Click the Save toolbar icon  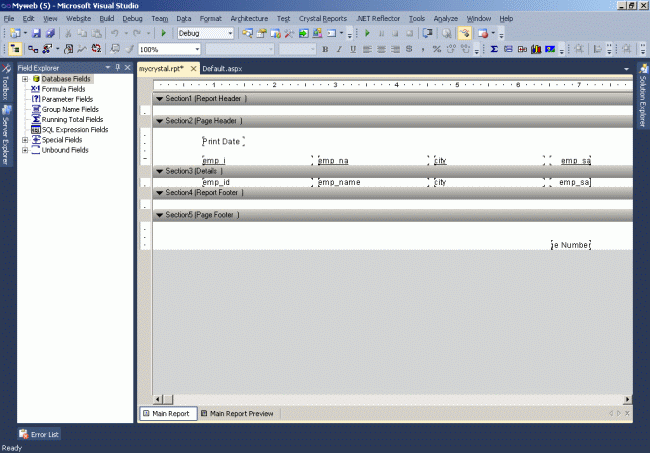(36, 33)
